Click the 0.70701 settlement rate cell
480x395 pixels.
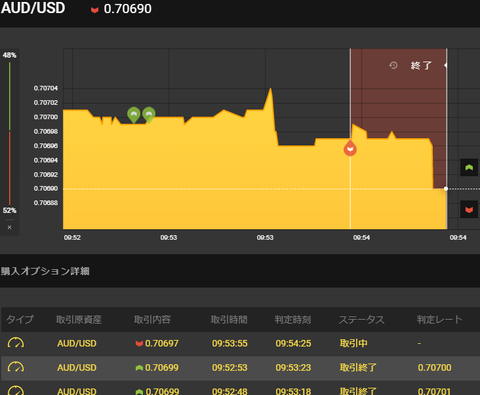[x=434, y=391]
